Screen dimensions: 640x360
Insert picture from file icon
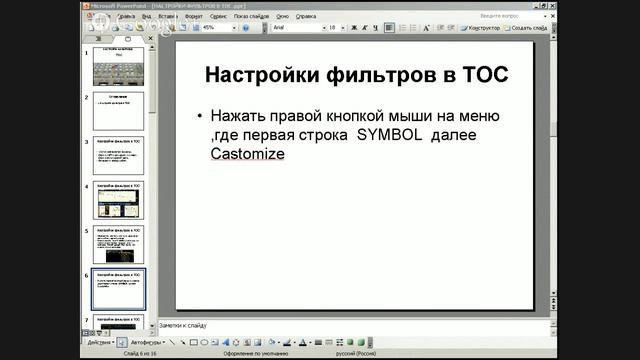click(x=257, y=342)
